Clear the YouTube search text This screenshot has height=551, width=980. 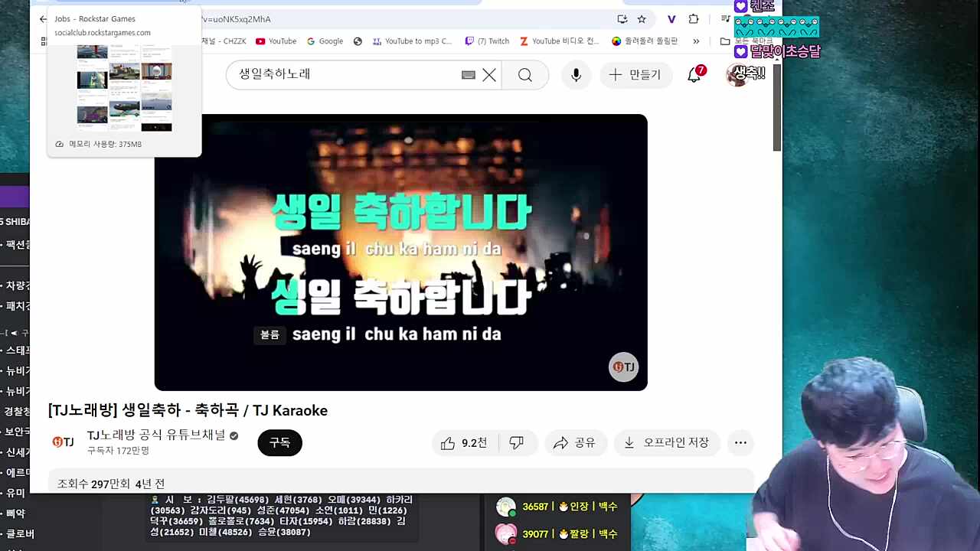[x=489, y=74]
